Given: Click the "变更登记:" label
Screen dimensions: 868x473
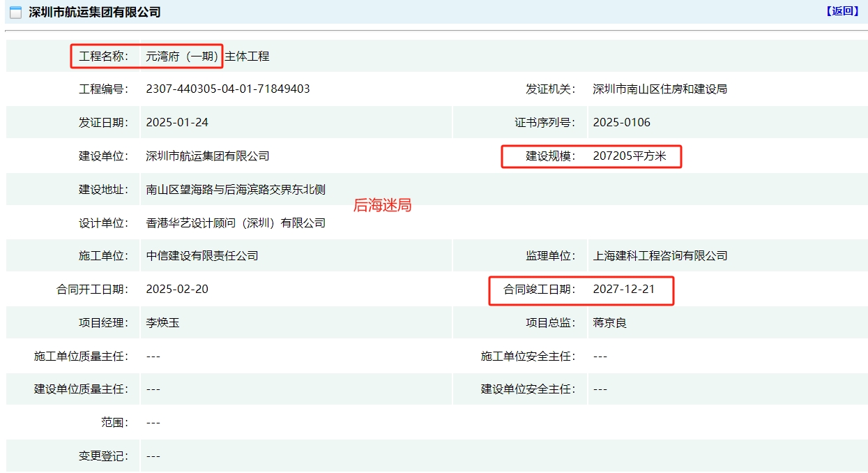Looking at the screenshot, I should pos(104,456).
